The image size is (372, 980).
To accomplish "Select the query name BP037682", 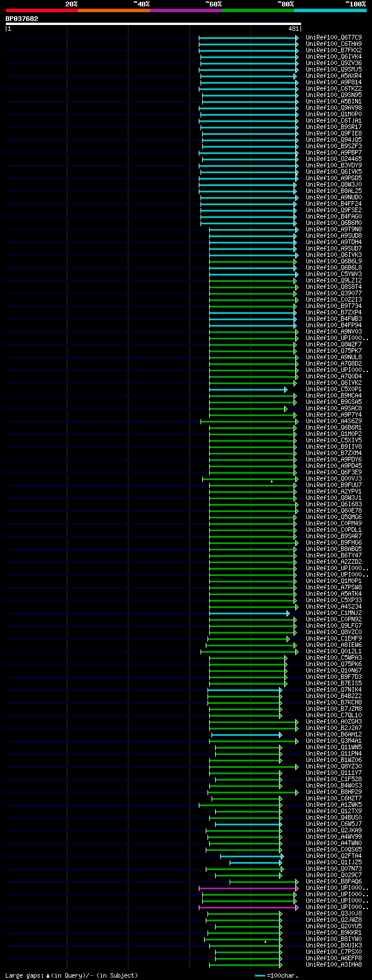I will coord(22,19).
